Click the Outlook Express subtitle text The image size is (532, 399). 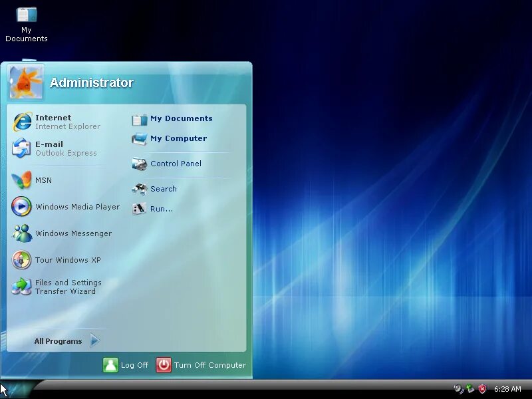(x=66, y=153)
